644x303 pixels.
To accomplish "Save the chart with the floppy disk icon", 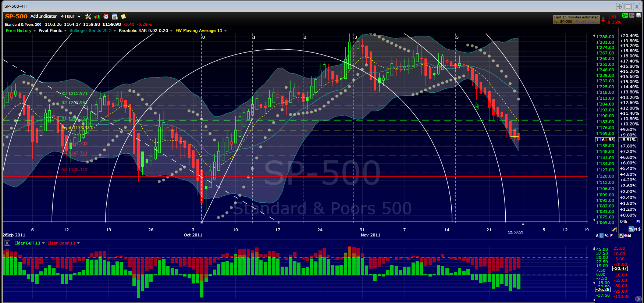I will (638, 15).
